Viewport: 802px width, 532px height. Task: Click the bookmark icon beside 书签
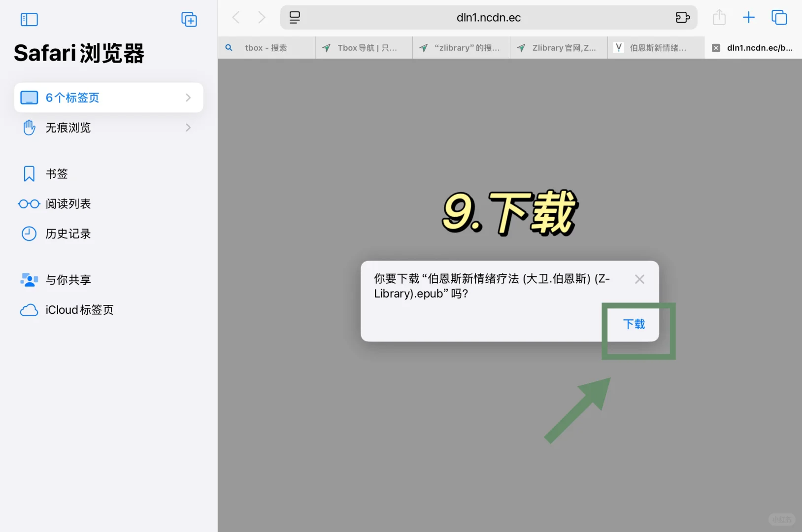(x=29, y=174)
